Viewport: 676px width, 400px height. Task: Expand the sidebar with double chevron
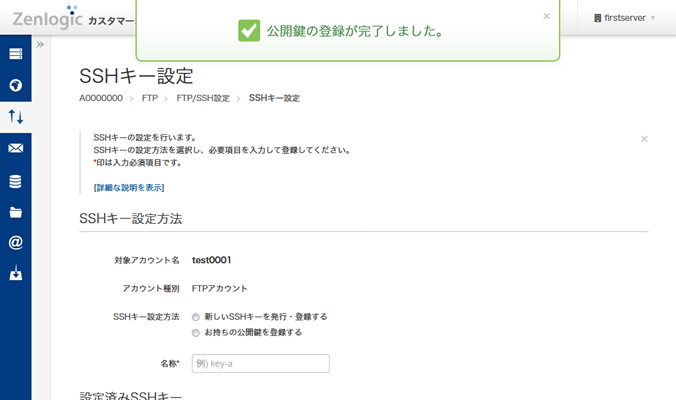[40, 44]
